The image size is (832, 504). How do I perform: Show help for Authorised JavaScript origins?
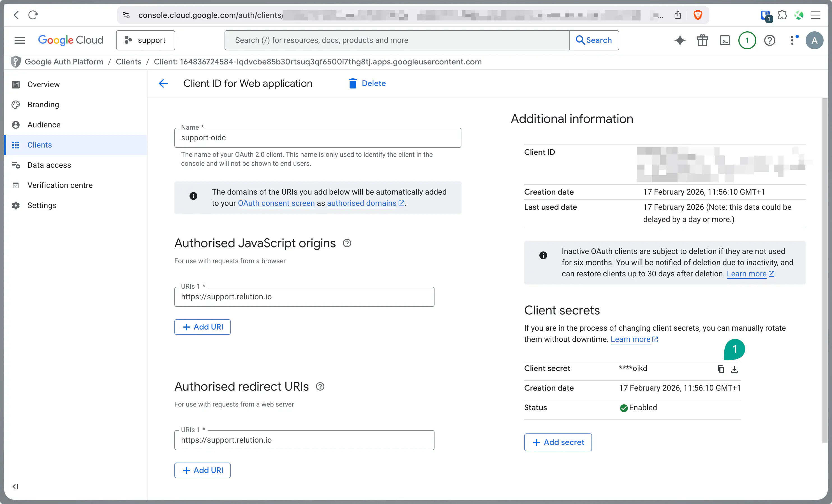[347, 243]
